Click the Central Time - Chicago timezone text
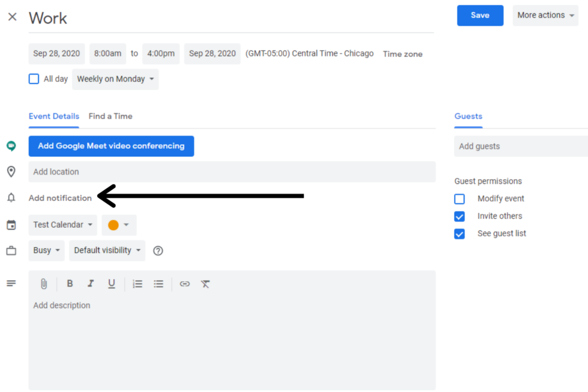The width and height of the screenshot is (588, 392). (x=310, y=53)
